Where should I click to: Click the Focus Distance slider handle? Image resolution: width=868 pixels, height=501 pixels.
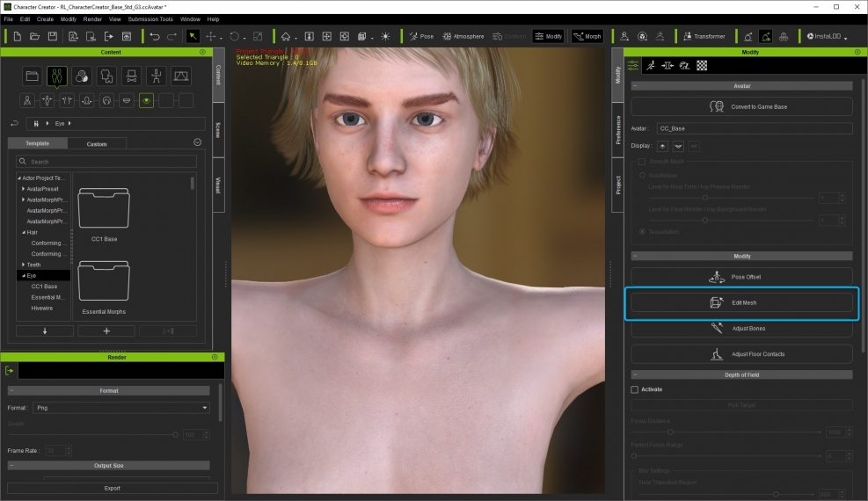coord(670,432)
